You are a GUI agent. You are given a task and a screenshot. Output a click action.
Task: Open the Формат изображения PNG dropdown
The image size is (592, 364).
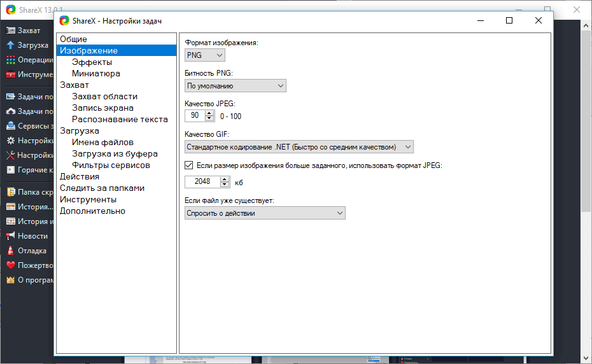click(204, 55)
